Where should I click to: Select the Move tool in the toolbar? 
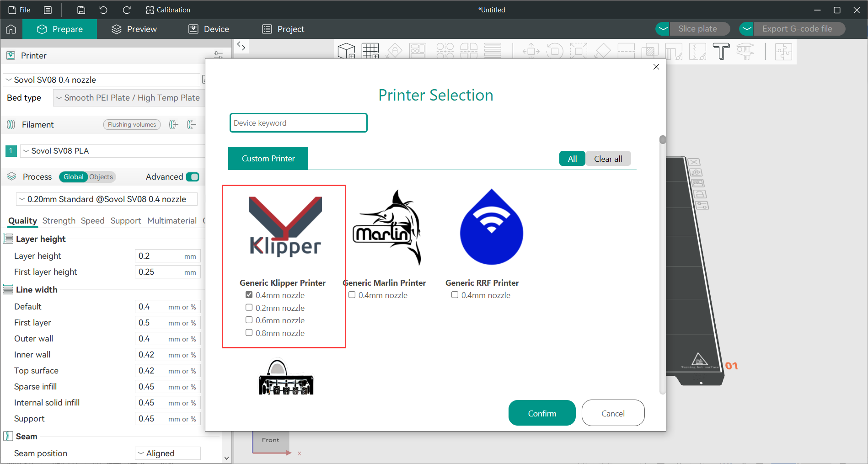click(x=530, y=50)
